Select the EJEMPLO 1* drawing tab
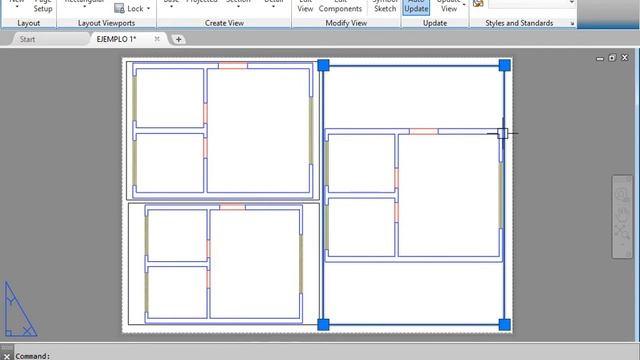The width and height of the screenshot is (640, 360). click(x=116, y=39)
